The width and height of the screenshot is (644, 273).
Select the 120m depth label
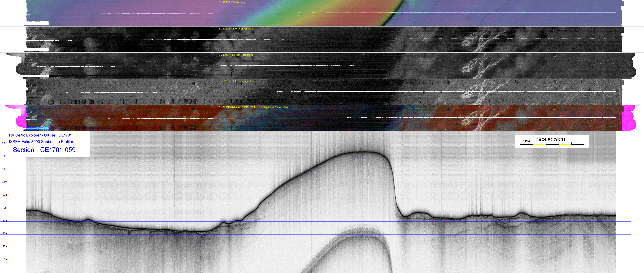tap(5, 221)
